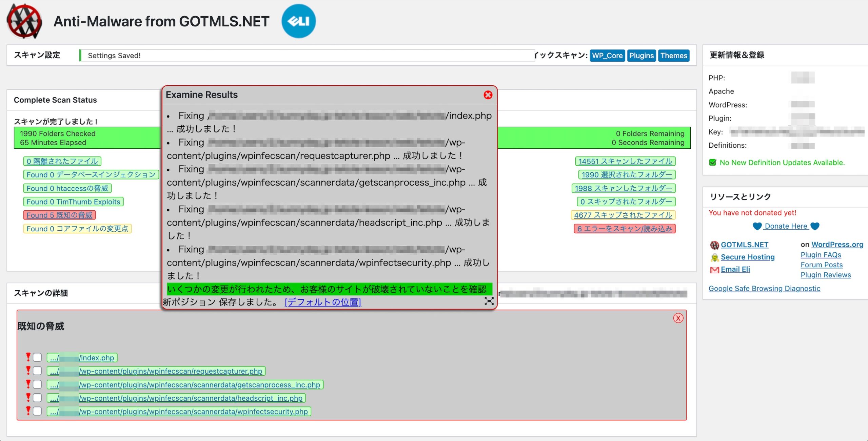Open 4677 スキップされたファイル
Image resolution: width=868 pixels, height=441 pixels.
click(623, 215)
